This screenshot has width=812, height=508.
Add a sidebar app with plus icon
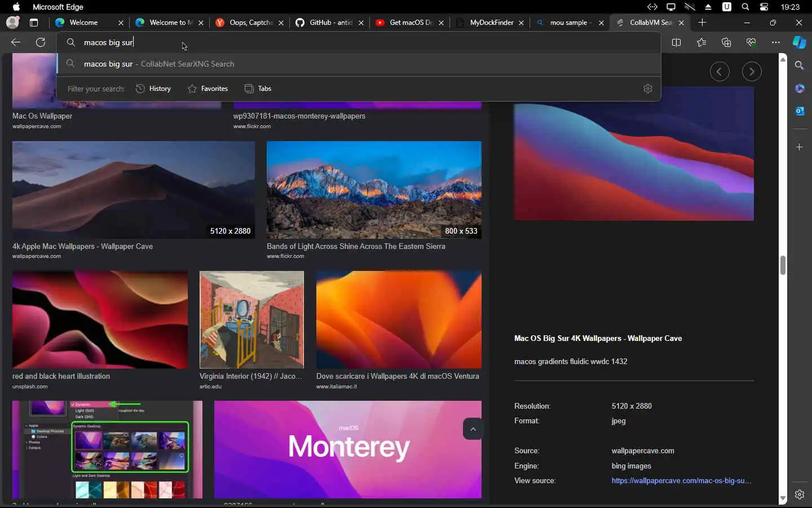(x=799, y=147)
